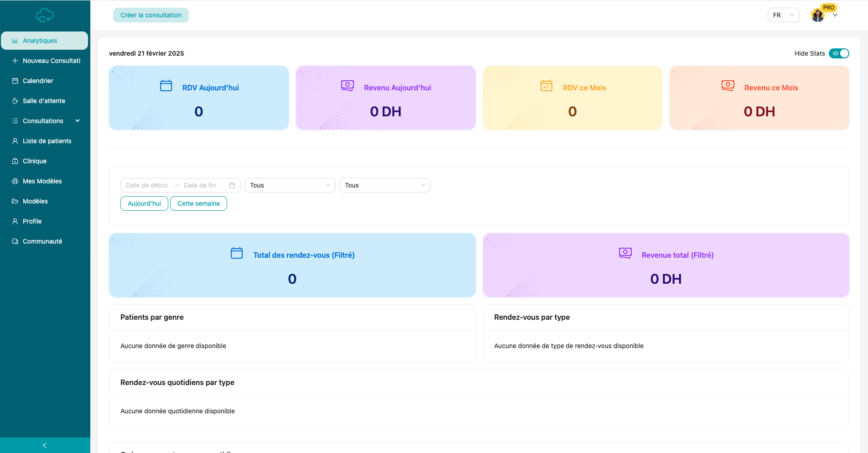Screen dimensions: 868x453
Task: Click the Clinique sidebar icon
Action: coord(15,161)
